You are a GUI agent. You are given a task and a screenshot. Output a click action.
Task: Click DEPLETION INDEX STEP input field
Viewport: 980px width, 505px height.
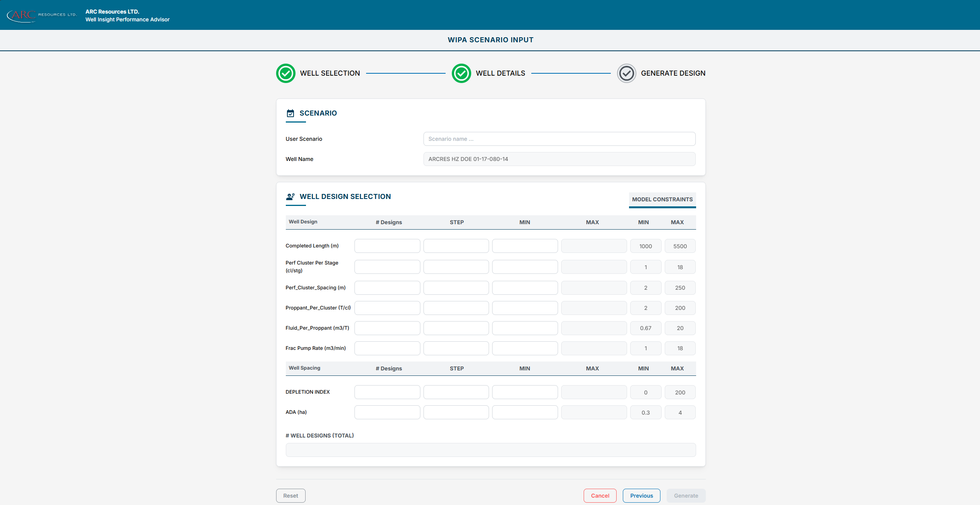click(456, 392)
